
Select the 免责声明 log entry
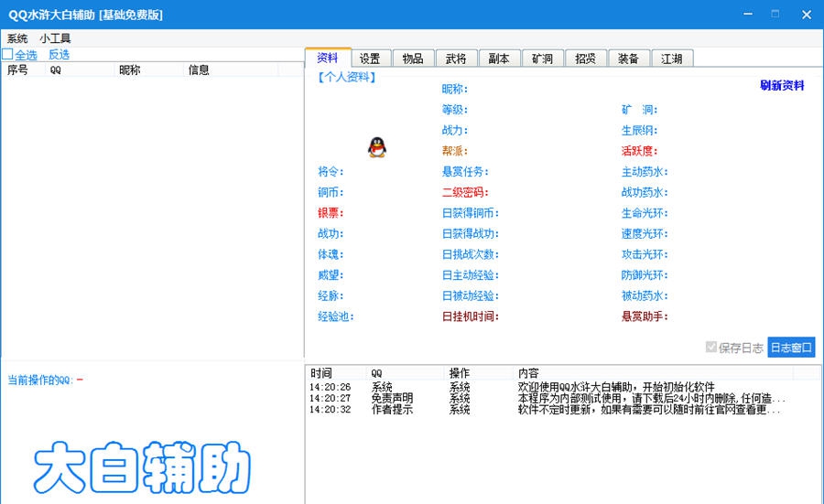click(x=392, y=399)
